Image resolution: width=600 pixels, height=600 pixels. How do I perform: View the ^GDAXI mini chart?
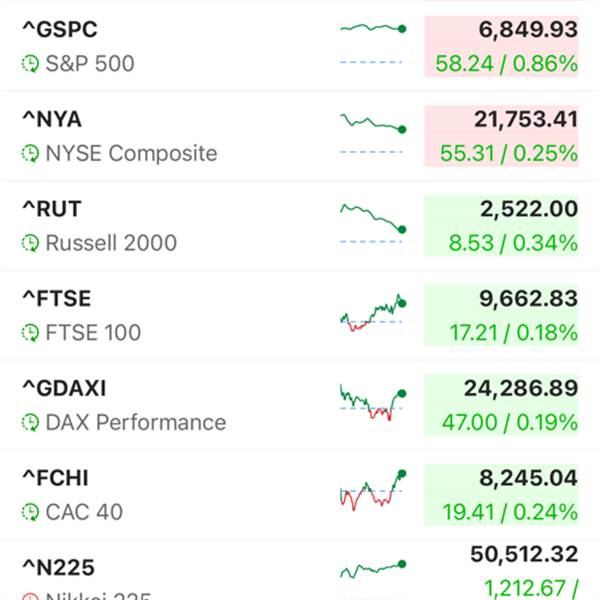372,400
